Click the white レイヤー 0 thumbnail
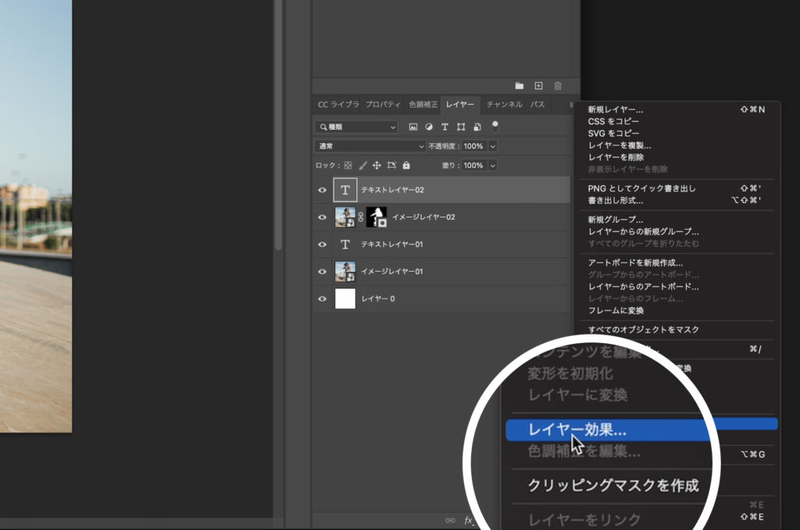This screenshot has height=530, width=800. [x=345, y=299]
